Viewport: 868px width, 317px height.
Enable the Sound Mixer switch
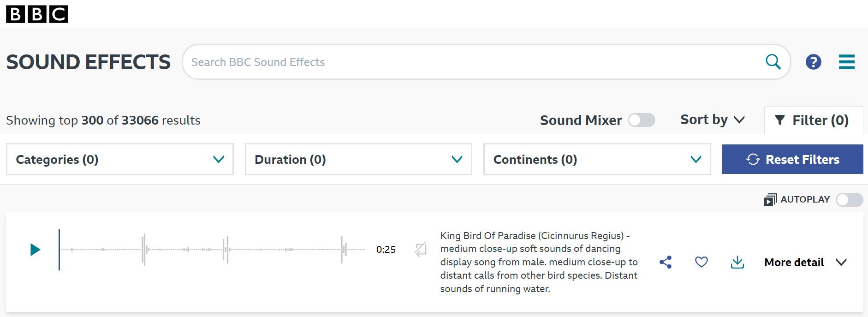[641, 120]
